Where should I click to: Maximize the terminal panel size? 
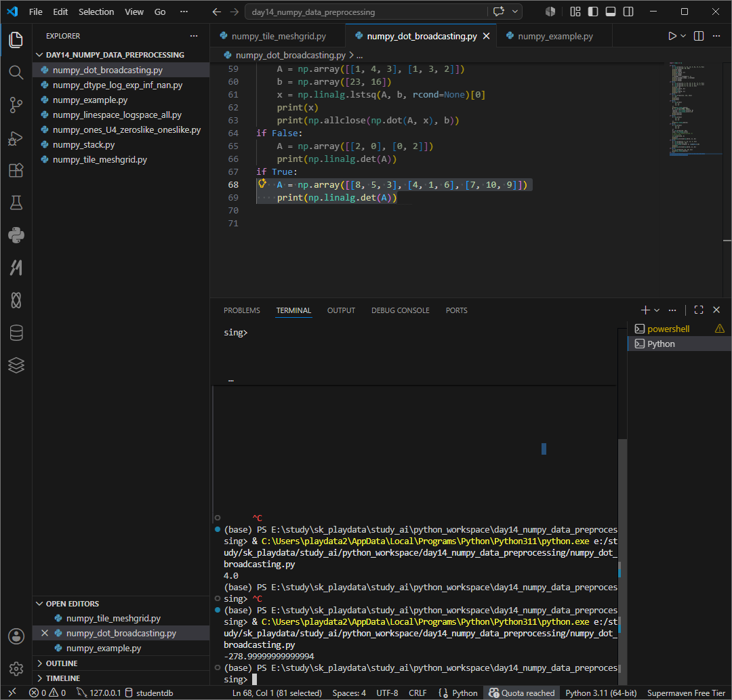[699, 310]
